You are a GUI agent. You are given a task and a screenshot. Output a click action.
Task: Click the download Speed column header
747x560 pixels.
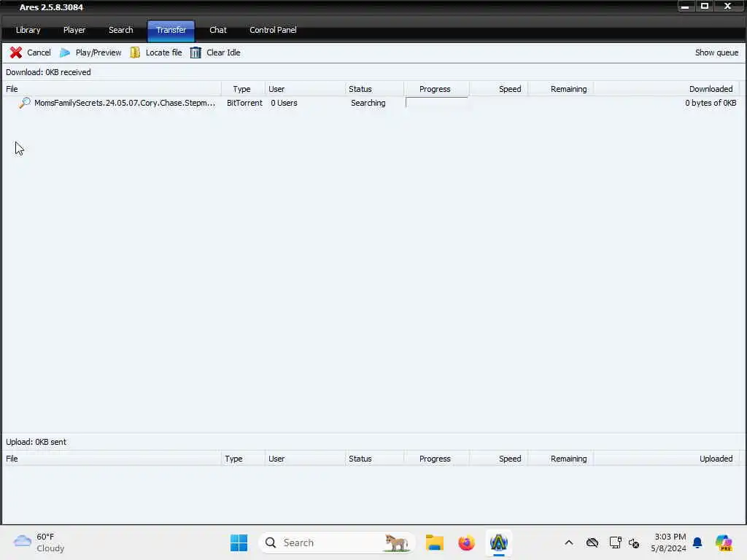pos(499,89)
